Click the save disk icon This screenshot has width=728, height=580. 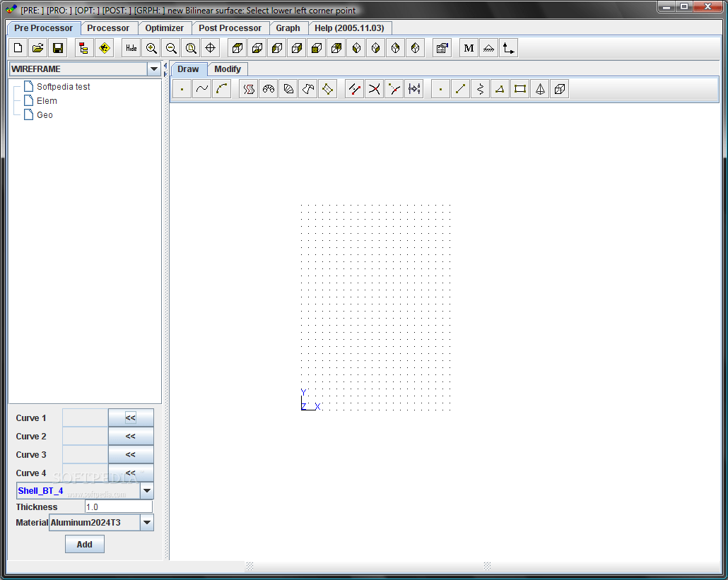pos(58,48)
